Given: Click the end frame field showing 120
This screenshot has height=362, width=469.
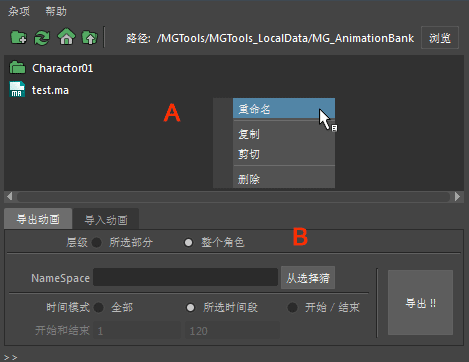Looking at the screenshot, I should pos(232,331).
